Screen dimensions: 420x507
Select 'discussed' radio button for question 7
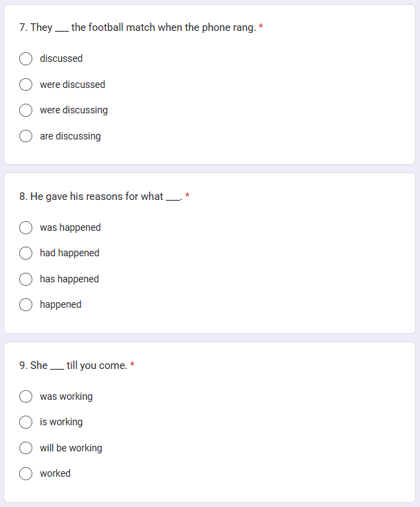click(26, 59)
